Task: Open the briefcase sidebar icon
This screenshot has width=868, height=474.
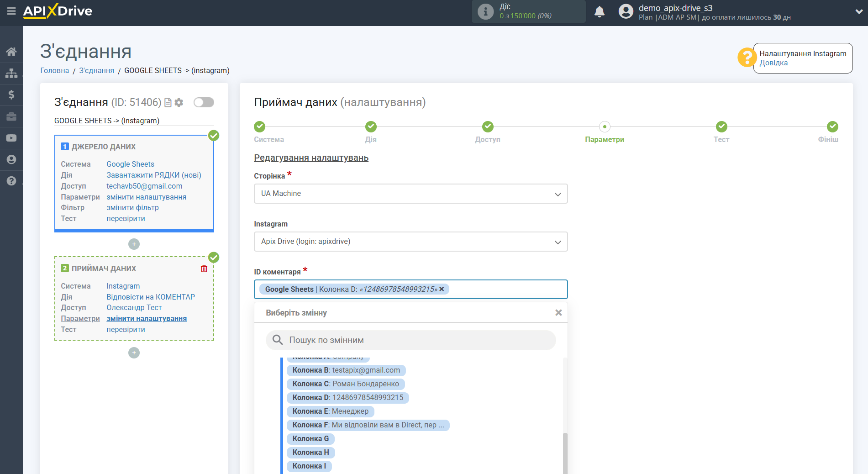Action: click(11, 116)
